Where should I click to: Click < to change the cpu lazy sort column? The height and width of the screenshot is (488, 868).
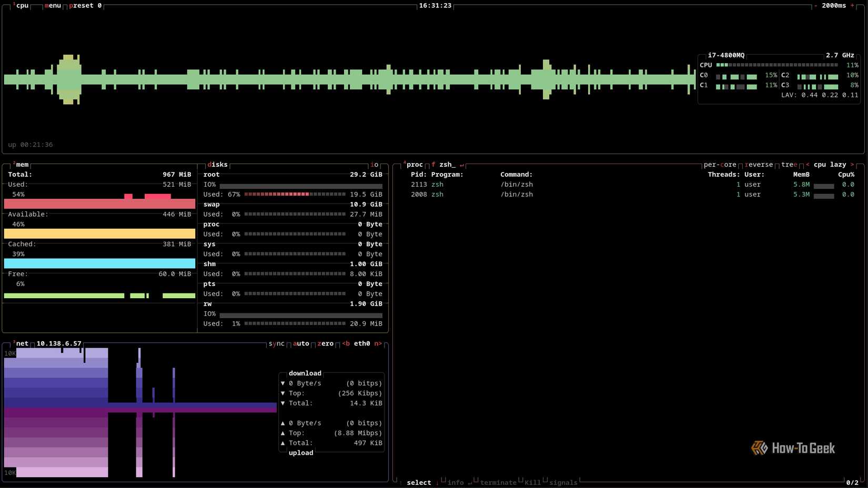808,164
